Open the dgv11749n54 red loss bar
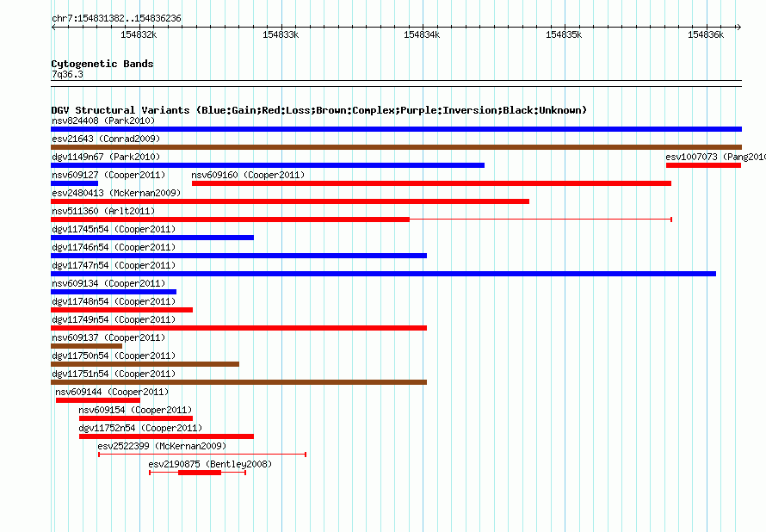The width and height of the screenshot is (766, 532). [x=239, y=328]
